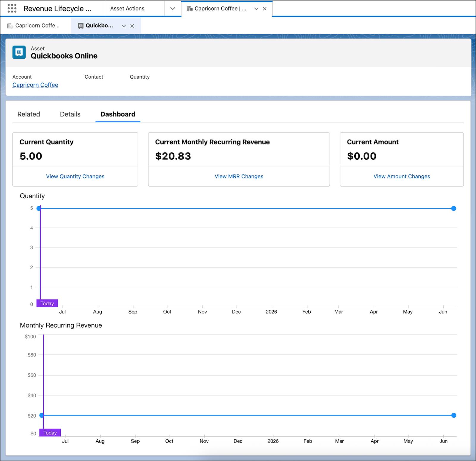Viewport: 476px width, 461px height.
Task: Click the Revenue Lifecycle ... app name
Action: point(57,9)
